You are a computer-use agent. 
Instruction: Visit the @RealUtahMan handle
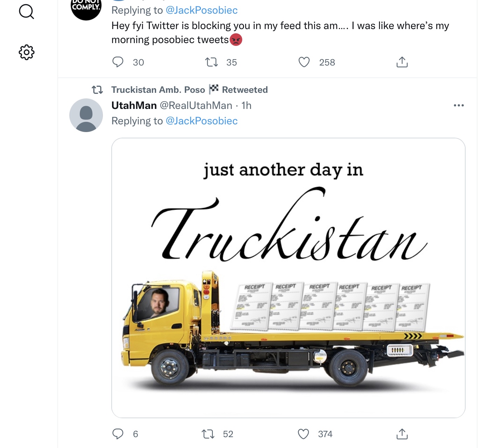196,105
